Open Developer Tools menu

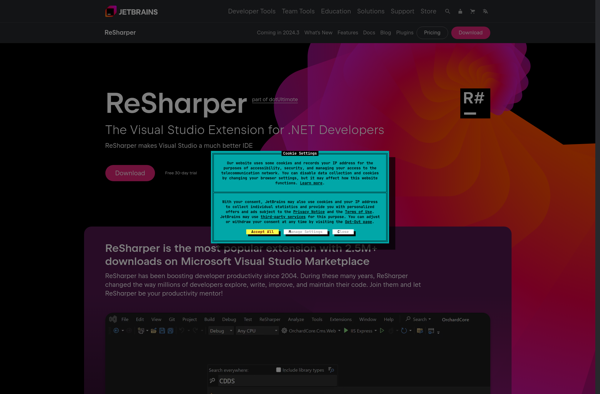pyautogui.click(x=251, y=11)
